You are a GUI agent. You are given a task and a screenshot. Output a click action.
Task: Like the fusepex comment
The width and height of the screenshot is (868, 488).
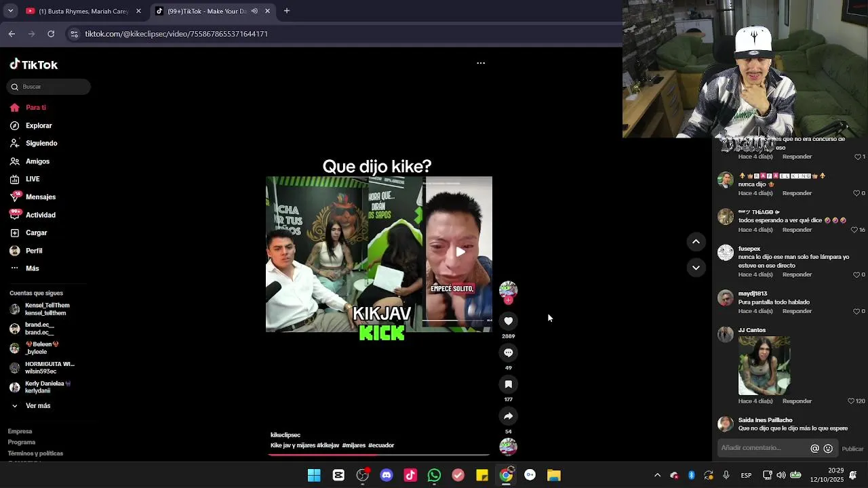856,274
